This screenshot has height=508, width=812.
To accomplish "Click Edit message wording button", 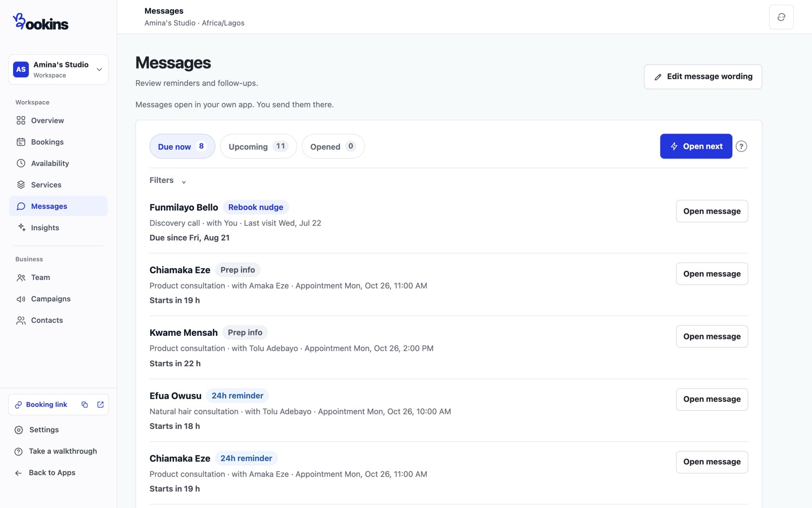I will pyautogui.click(x=703, y=77).
